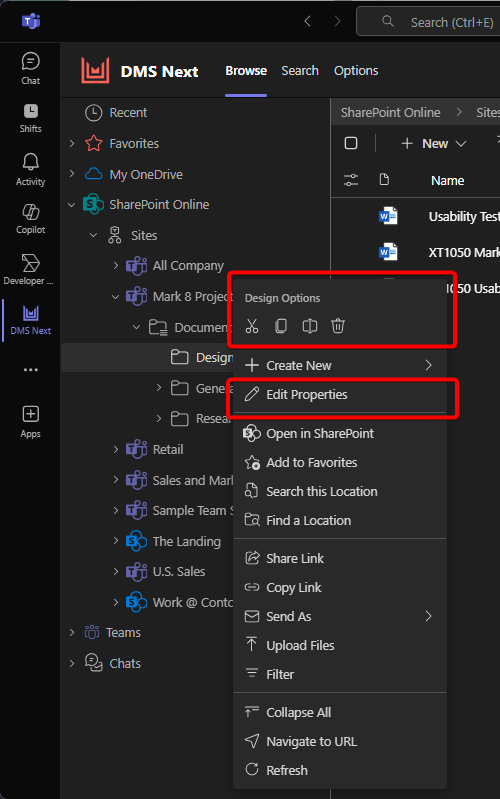Switch to the Search tab
Screen dimensions: 500x799
coord(300,71)
